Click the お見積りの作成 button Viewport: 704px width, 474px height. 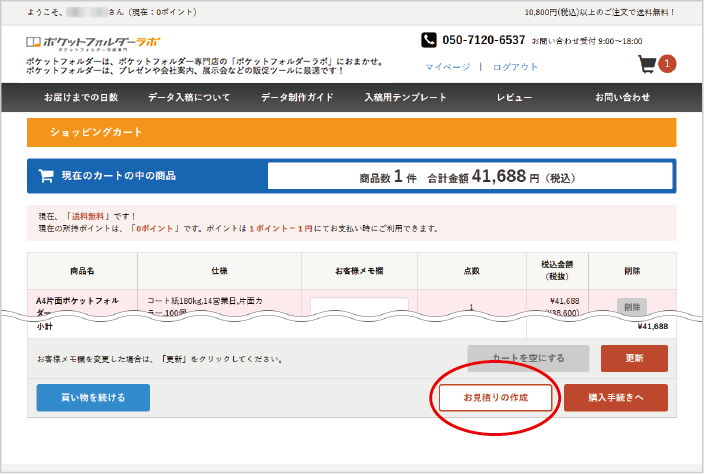coord(495,398)
